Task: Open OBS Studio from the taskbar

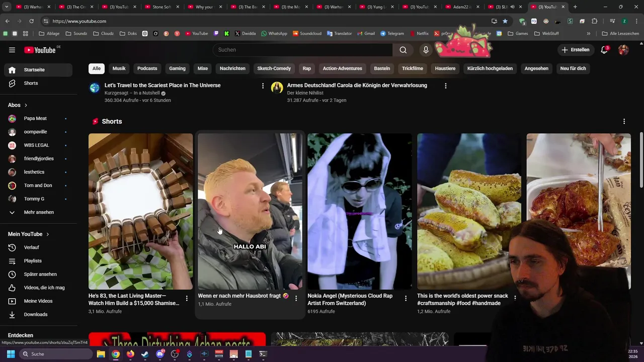Action: (175, 354)
